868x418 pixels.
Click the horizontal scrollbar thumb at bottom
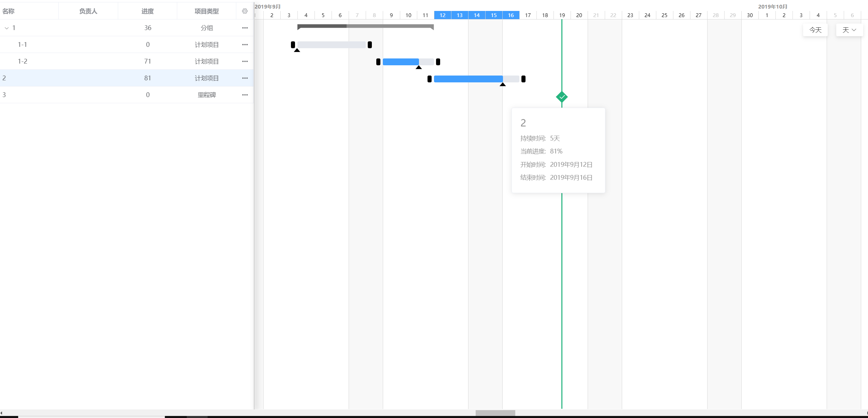pyautogui.click(x=495, y=413)
